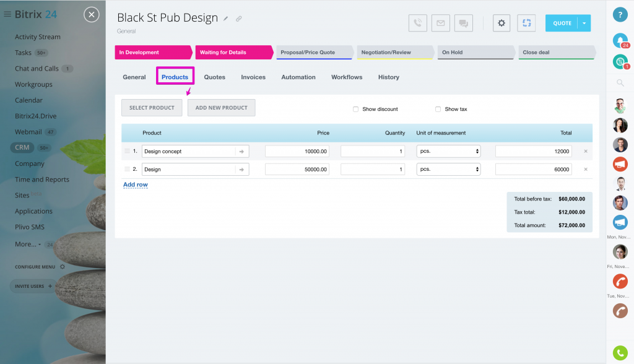The height and width of the screenshot is (364, 634).
Task: Set stage to In Development
Action: point(154,52)
